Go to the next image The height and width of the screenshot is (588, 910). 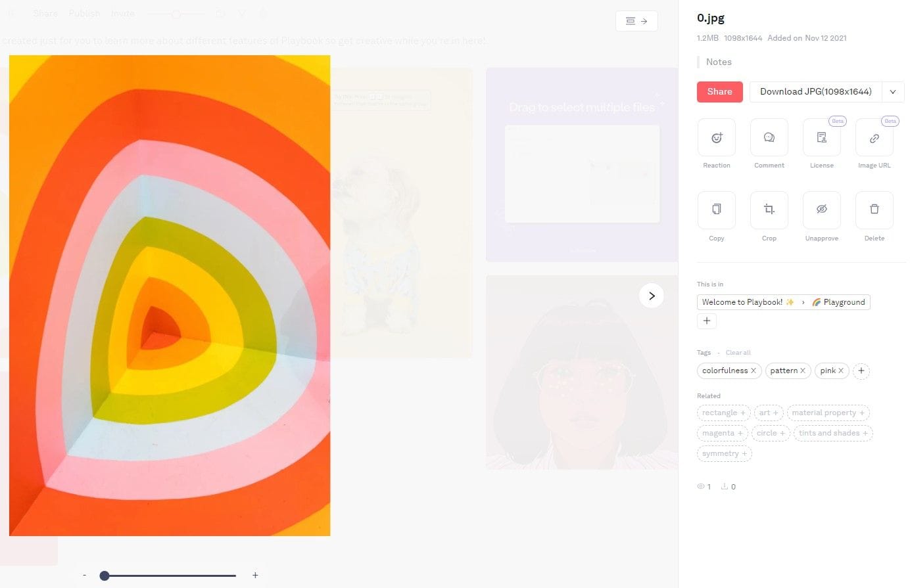point(651,296)
